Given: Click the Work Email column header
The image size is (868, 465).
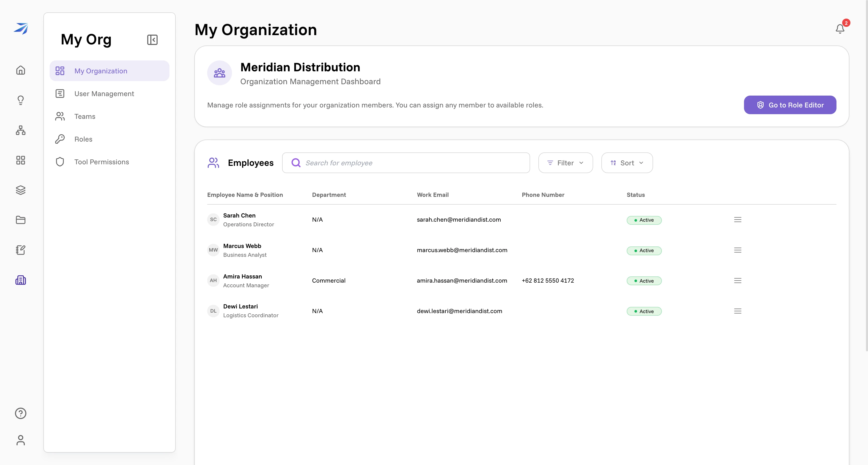Looking at the screenshot, I should point(433,195).
